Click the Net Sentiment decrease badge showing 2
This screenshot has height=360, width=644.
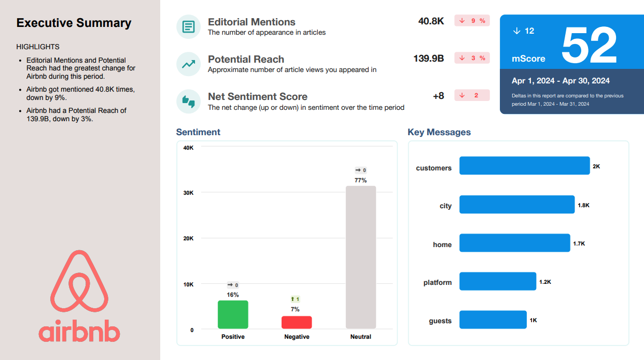pos(472,95)
